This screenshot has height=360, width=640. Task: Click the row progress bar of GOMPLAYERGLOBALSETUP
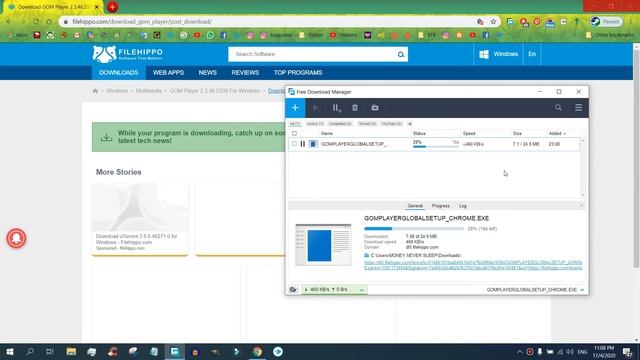(x=436, y=146)
